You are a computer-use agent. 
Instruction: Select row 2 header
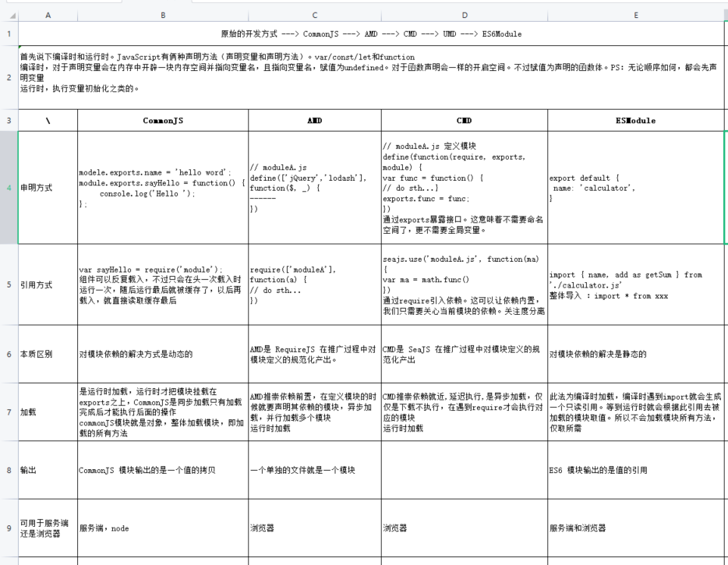click(x=9, y=77)
